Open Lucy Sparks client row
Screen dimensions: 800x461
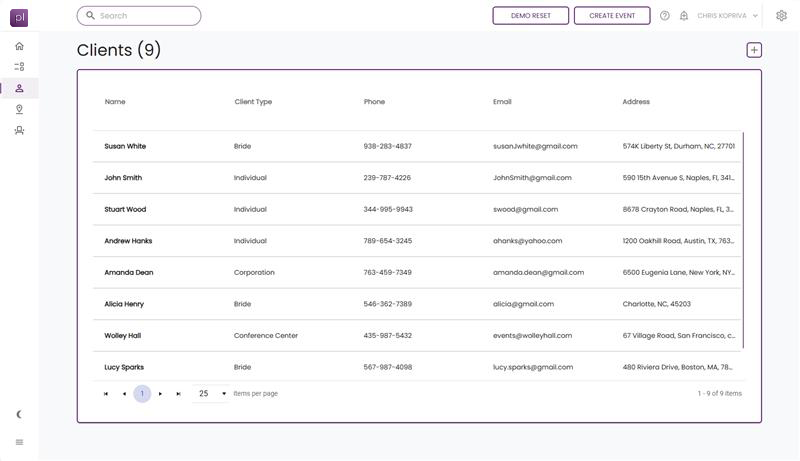(x=417, y=367)
